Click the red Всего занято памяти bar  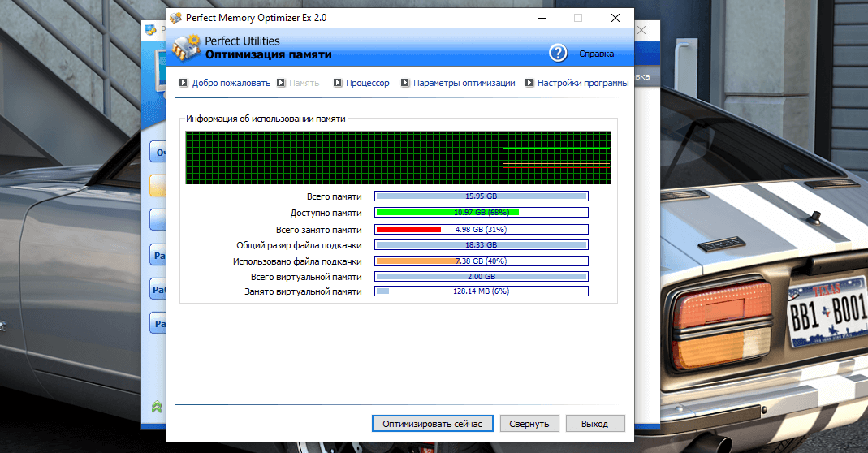[x=408, y=230]
